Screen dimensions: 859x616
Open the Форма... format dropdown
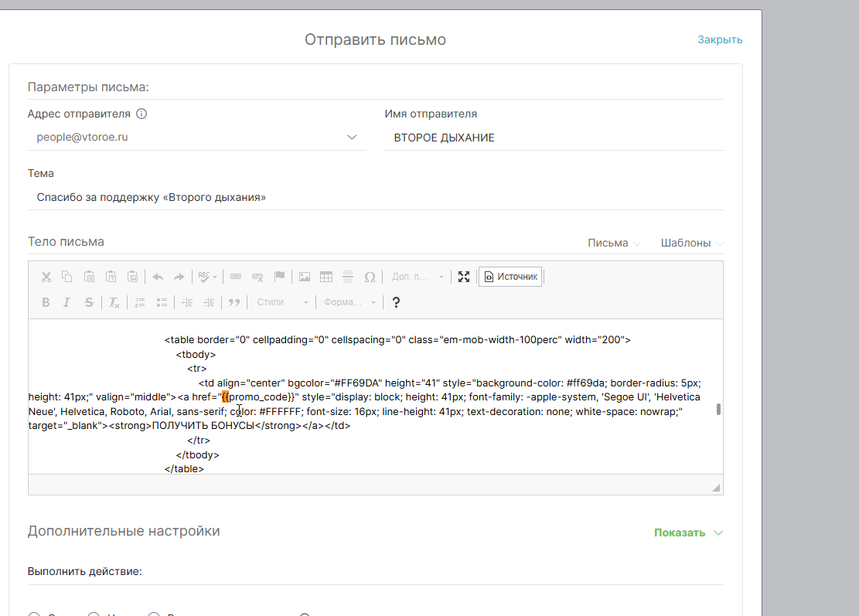click(x=349, y=302)
